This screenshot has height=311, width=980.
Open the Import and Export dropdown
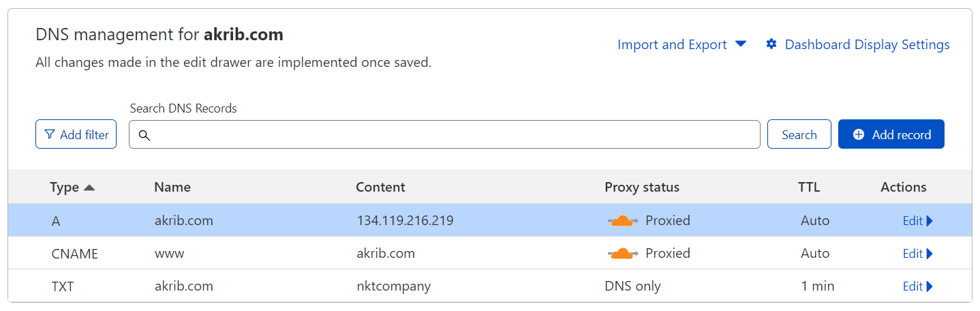tap(682, 44)
